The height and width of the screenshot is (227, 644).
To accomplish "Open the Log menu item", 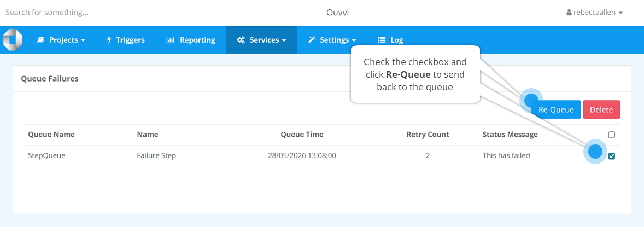I will 390,40.
